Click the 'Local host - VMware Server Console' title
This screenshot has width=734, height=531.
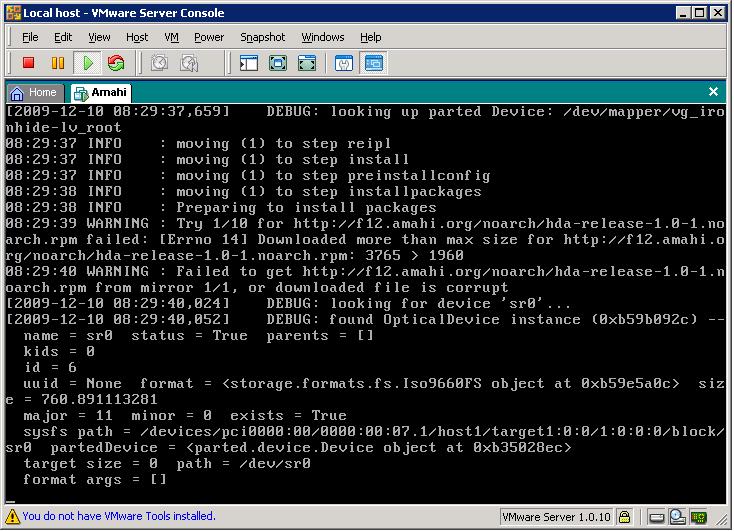(x=124, y=13)
